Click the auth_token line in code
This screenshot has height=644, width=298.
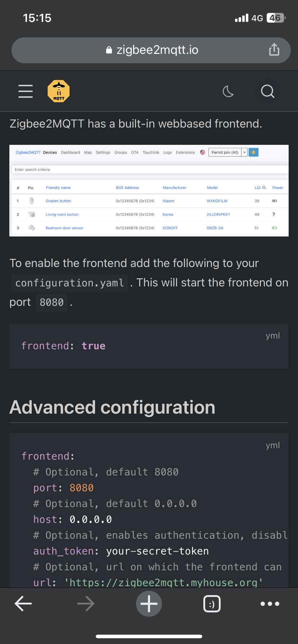point(121,551)
